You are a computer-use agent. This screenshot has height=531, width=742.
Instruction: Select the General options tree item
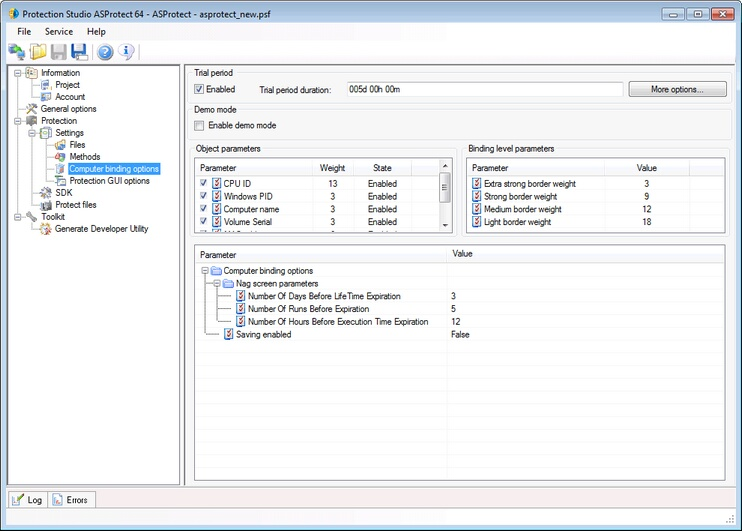click(x=68, y=109)
